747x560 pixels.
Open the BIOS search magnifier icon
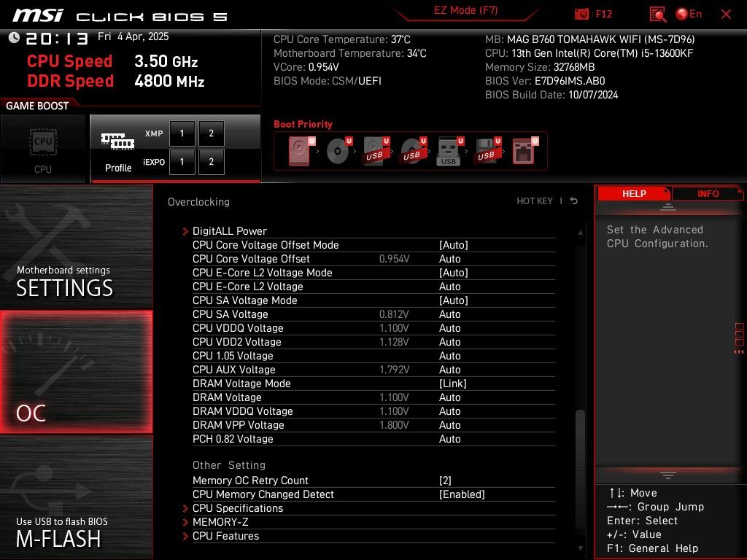point(657,15)
